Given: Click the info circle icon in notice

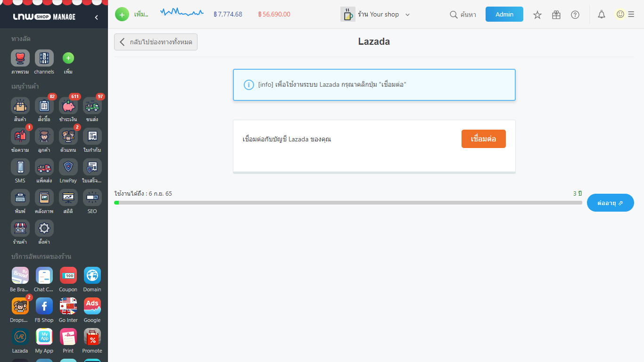Looking at the screenshot, I should pyautogui.click(x=249, y=85).
